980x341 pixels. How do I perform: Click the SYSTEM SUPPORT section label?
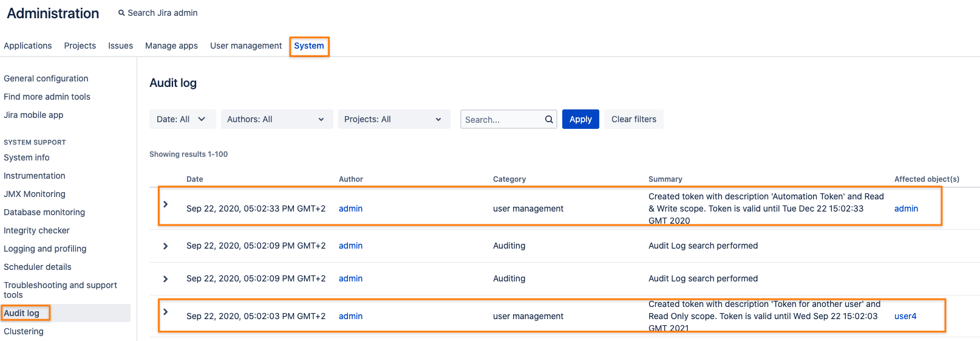[x=35, y=142]
